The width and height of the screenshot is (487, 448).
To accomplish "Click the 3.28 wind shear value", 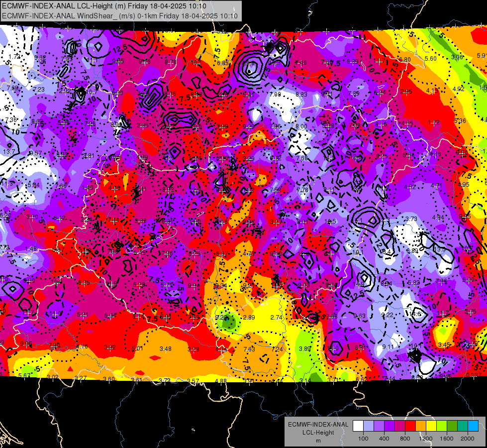I will coord(194,349).
